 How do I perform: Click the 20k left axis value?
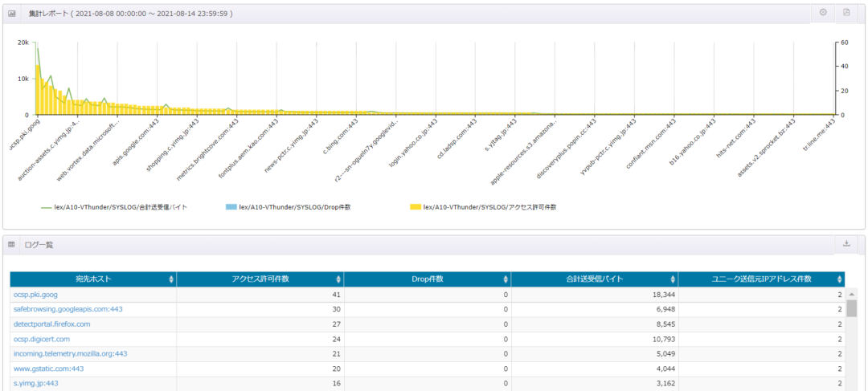(23, 43)
